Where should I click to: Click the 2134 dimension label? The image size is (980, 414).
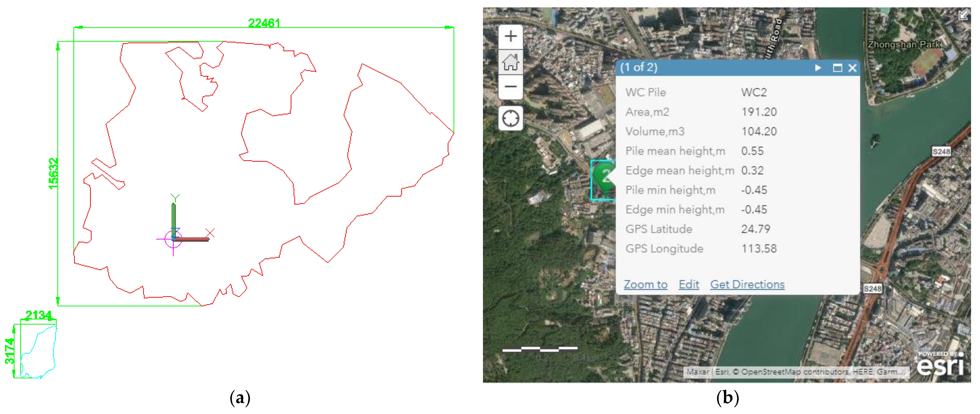[x=38, y=315]
